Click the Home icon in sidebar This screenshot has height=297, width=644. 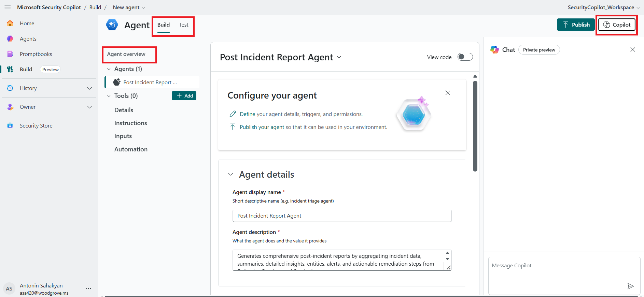[10, 23]
